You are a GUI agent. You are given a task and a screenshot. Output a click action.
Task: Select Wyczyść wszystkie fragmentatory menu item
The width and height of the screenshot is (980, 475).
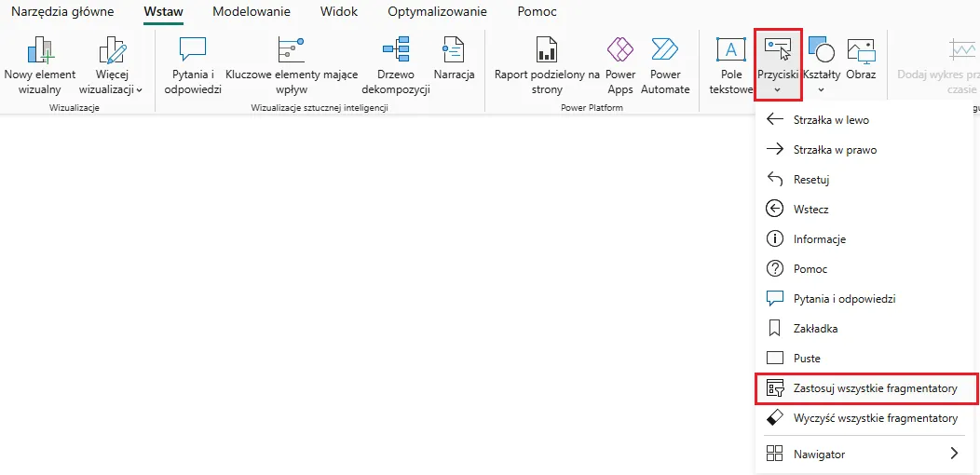click(x=874, y=418)
